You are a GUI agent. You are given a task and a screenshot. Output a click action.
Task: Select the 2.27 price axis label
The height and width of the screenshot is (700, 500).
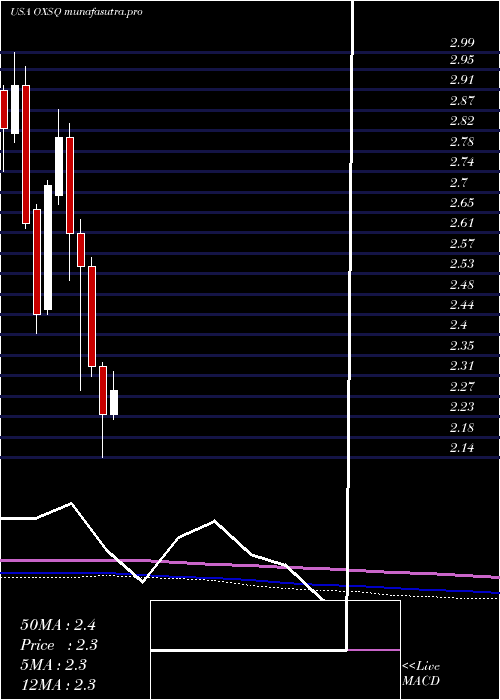click(x=462, y=387)
